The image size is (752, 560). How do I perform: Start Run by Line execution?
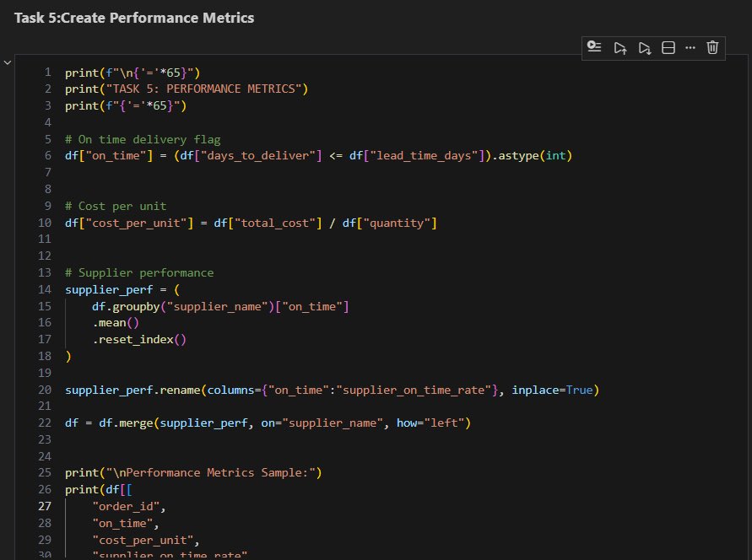point(593,47)
